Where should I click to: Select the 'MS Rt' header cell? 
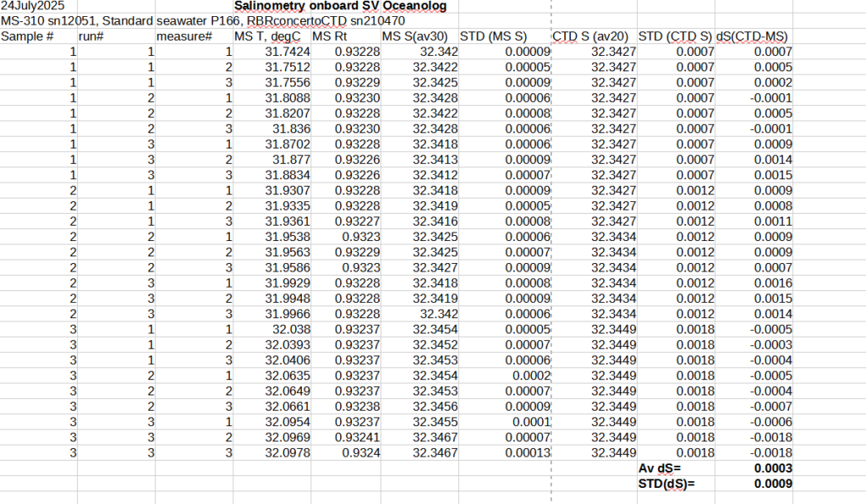click(329, 36)
